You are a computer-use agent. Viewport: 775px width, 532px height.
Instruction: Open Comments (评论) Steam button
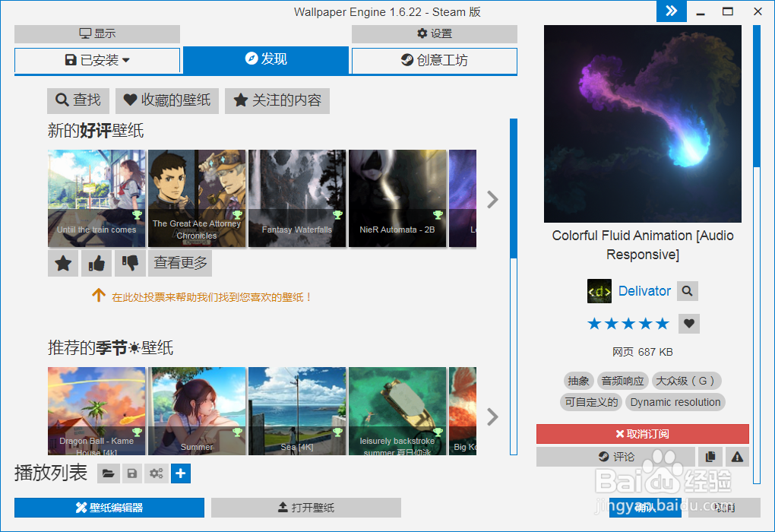click(616, 457)
